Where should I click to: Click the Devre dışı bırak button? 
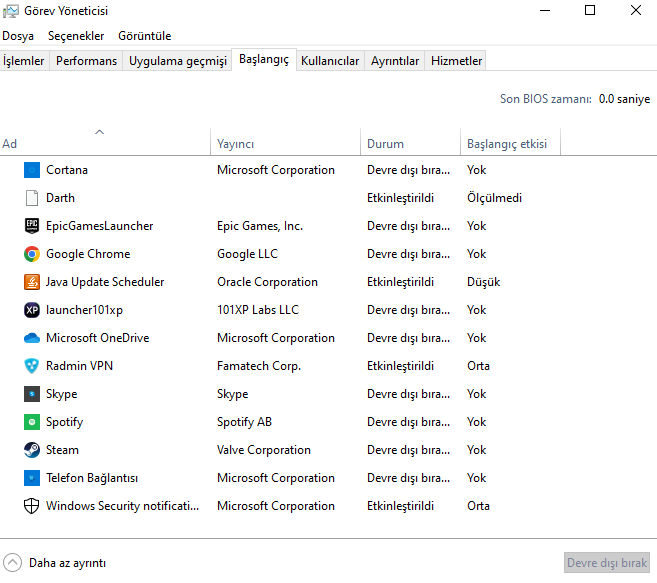pyautogui.click(x=607, y=562)
